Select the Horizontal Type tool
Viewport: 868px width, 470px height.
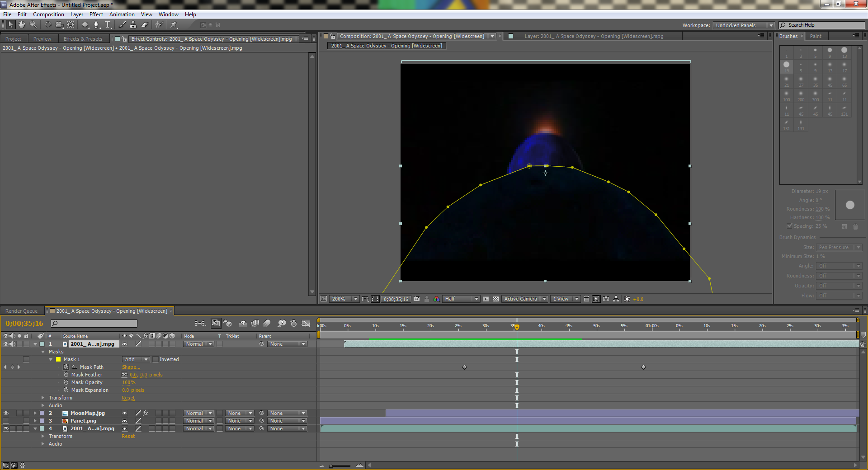pyautogui.click(x=108, y=25)
